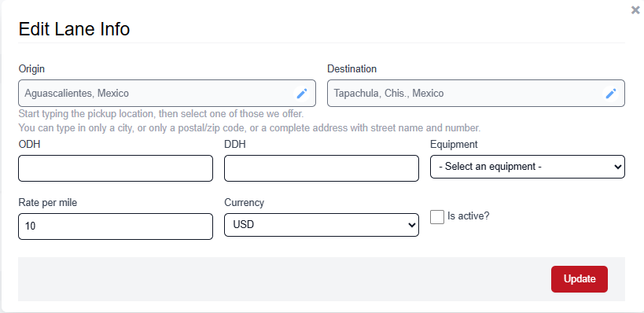Click the Rate per mile field
This screenshot has width=644, height=313.
(116, 226)
